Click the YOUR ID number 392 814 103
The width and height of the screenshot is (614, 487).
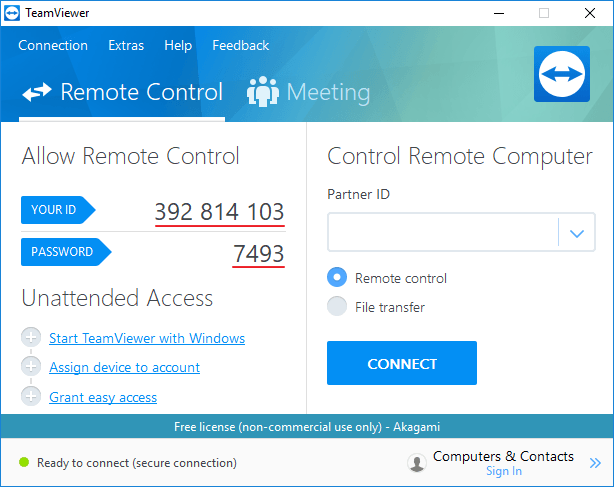[x=219, y=212]
